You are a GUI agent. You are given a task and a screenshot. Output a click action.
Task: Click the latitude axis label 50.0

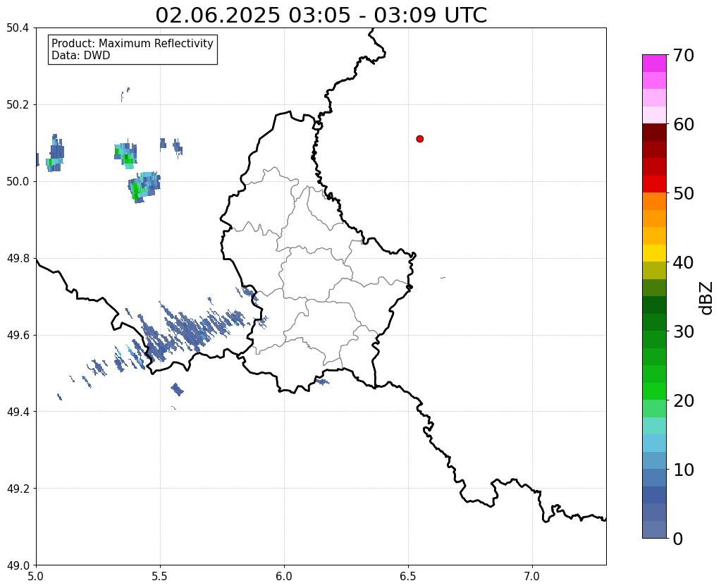(x=18, y=182)
